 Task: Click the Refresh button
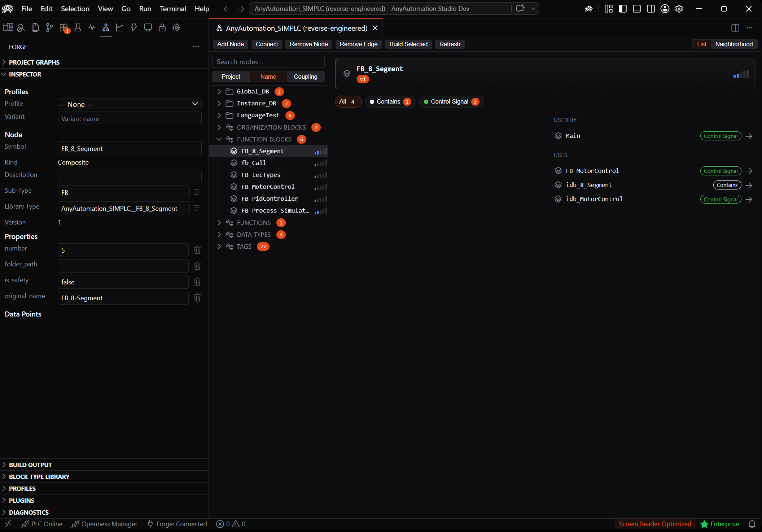tap(450, 44)
